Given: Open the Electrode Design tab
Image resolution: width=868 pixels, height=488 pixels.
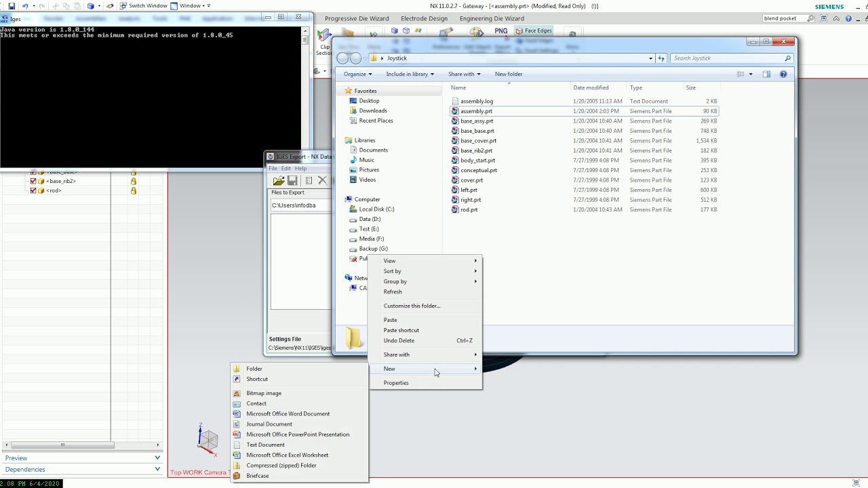Looking at the screenshot, I should [425, 18].
